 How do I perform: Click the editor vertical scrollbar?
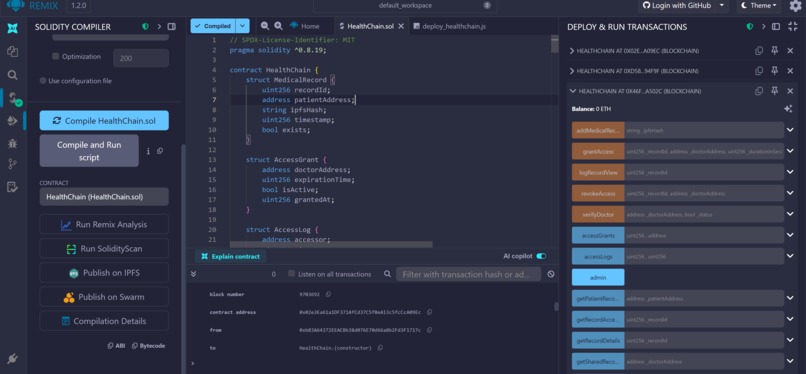(x=554, y=44)
